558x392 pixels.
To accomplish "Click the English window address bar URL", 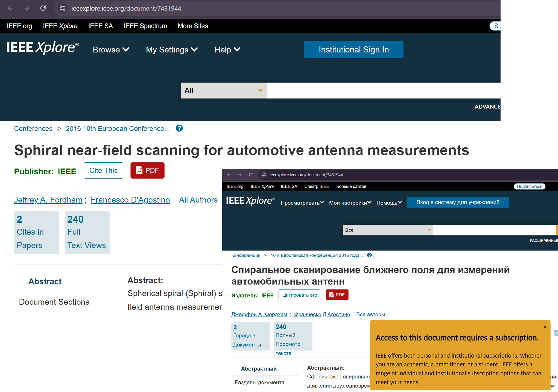I will click(126, 8).
